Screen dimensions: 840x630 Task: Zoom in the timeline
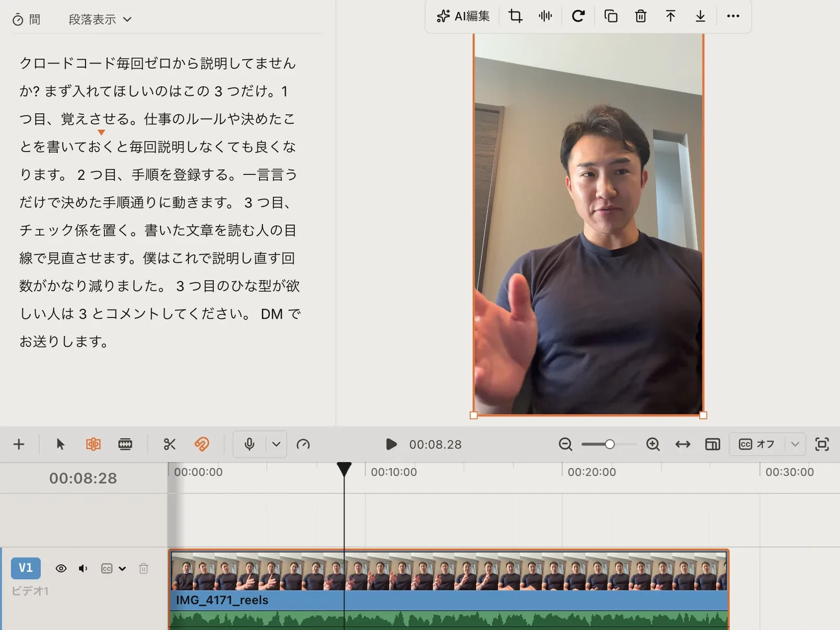tap(653, 444)
